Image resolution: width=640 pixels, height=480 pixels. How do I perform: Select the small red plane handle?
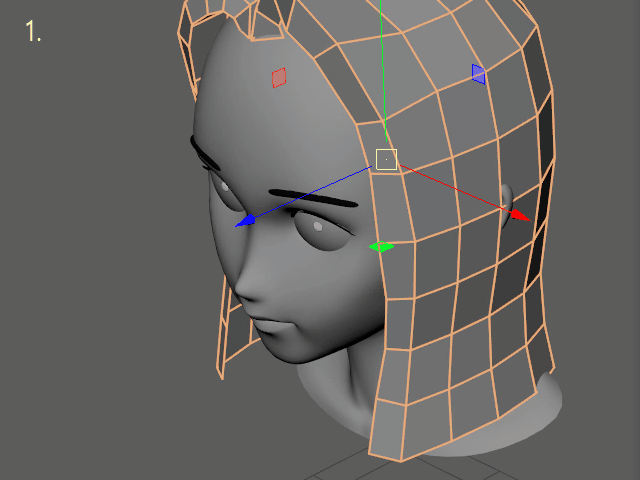click(279, 77)
